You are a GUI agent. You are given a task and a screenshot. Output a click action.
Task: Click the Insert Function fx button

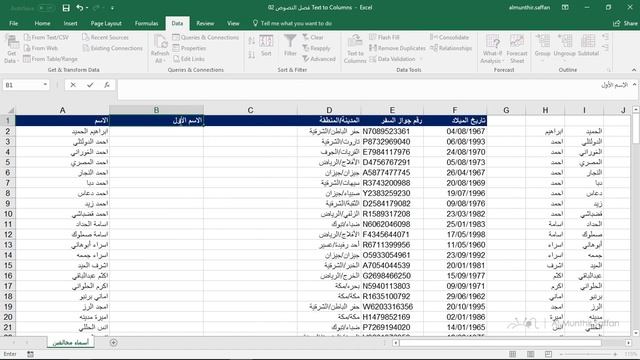107,85
